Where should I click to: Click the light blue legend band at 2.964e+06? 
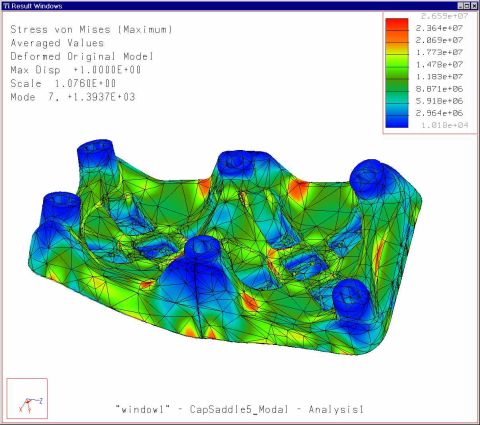click(x=397, y=110)
